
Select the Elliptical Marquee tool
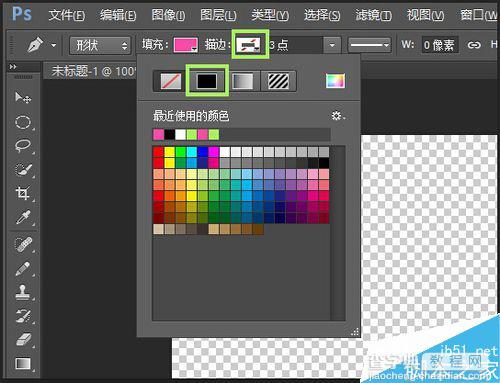tap(23, 122)
